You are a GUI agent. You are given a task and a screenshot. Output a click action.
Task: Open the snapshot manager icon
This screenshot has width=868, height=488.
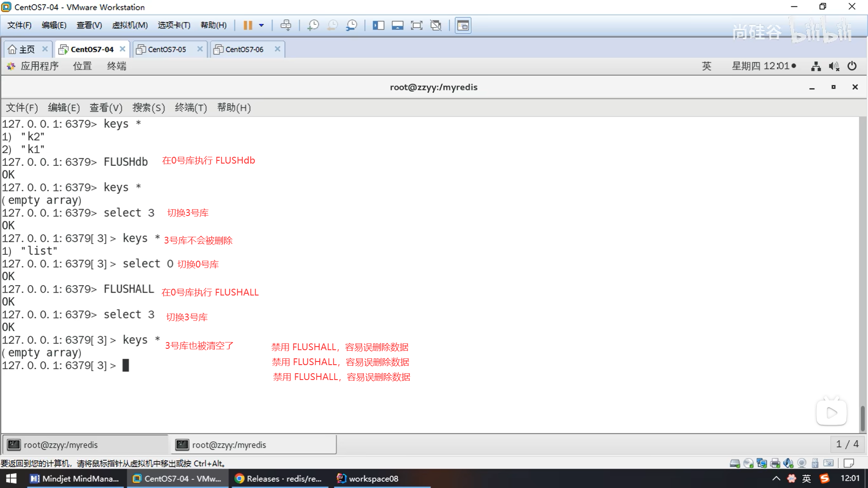click(x=352, y=25)
